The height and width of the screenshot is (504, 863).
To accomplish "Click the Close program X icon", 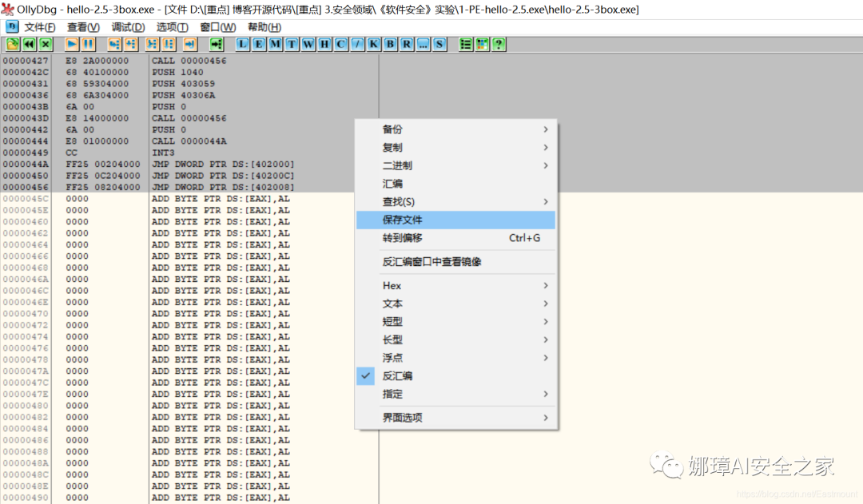I will [x=46, y=45].
